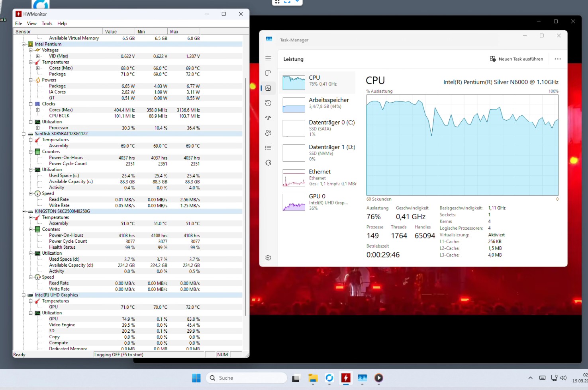Open the Dienste services puzzle icon in Task-Manager
Viewport: 588px width, 390px height.
coord(268,163)
